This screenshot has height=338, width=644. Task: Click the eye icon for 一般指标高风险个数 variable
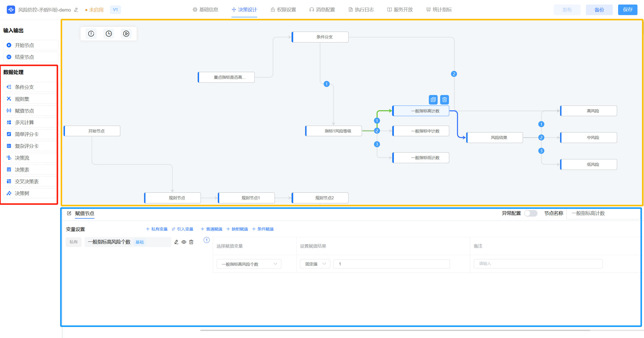(184, 242)
